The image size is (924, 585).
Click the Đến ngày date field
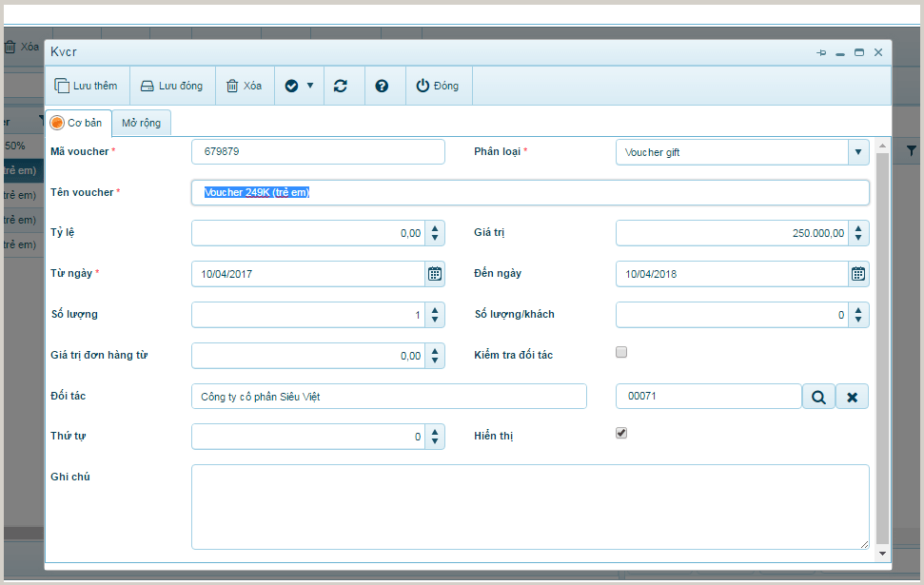[x=733, y=274]
